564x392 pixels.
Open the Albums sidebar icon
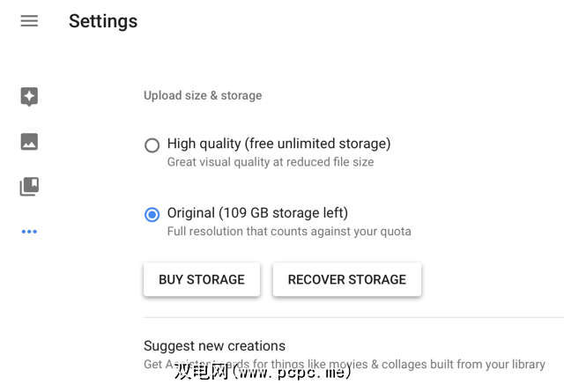[x=29, y=187]
